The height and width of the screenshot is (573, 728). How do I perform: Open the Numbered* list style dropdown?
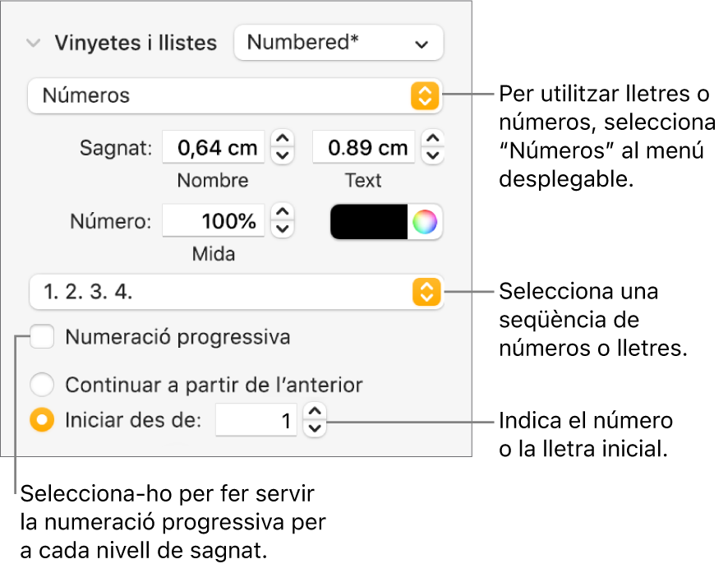pyautogui.click(x=339, y=43)
